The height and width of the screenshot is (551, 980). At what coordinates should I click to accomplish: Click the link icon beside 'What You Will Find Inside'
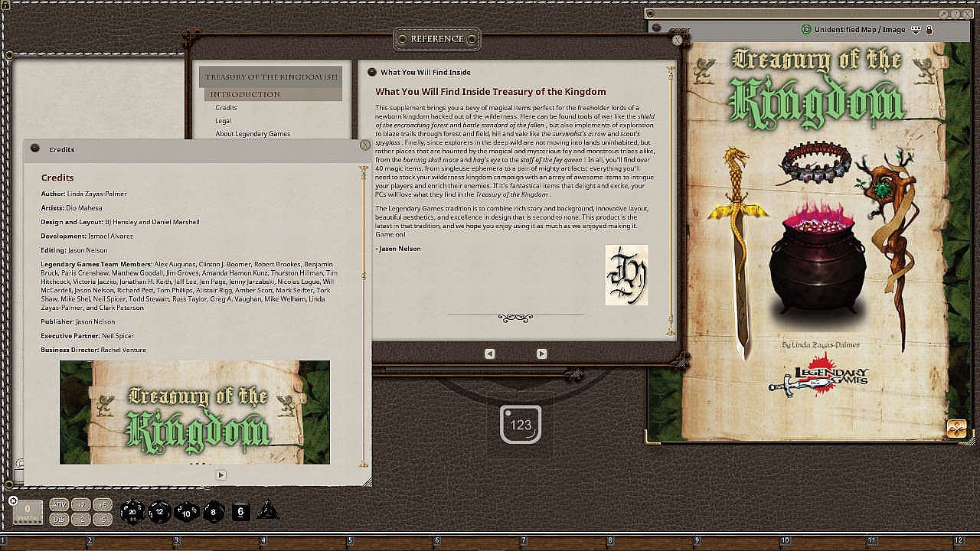(x=371, y=72)
